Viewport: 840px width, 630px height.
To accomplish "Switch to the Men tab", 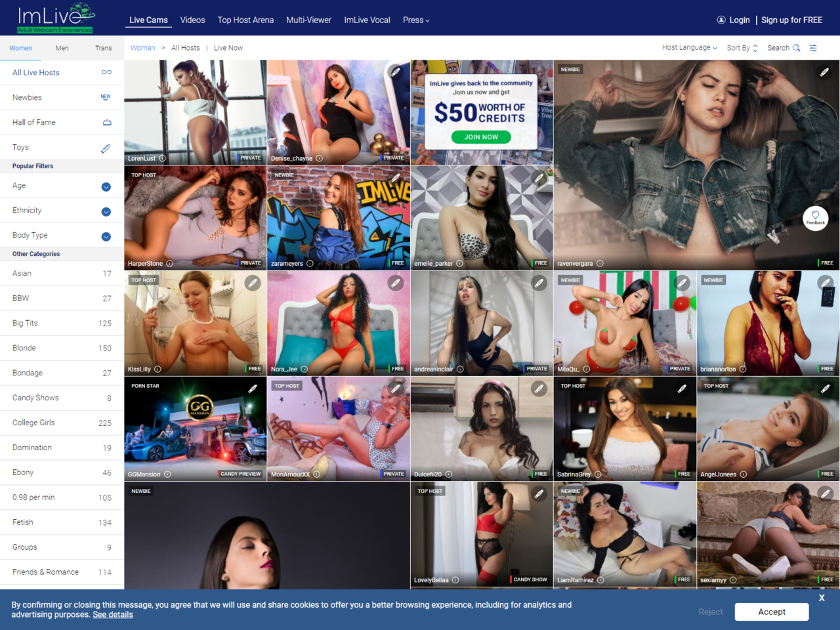I will pos(62,48).
